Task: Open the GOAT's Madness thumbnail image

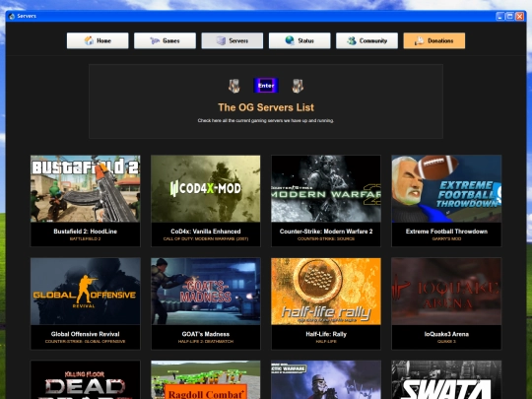Action: point(206,291)
